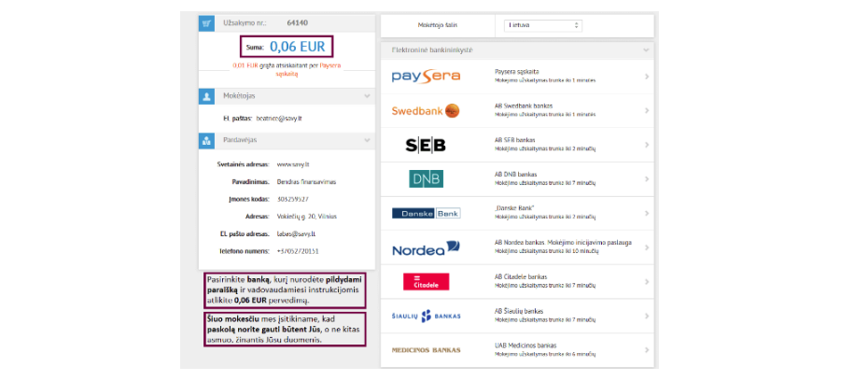This screenshot has height=381, width=868.
Task: Select the DNB bank logo
Action: [426, 178]
